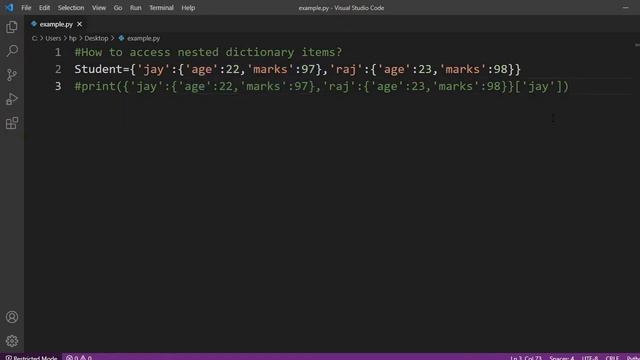
Task: Click the 'Student' variable on line 2
Action: point(98,69)
